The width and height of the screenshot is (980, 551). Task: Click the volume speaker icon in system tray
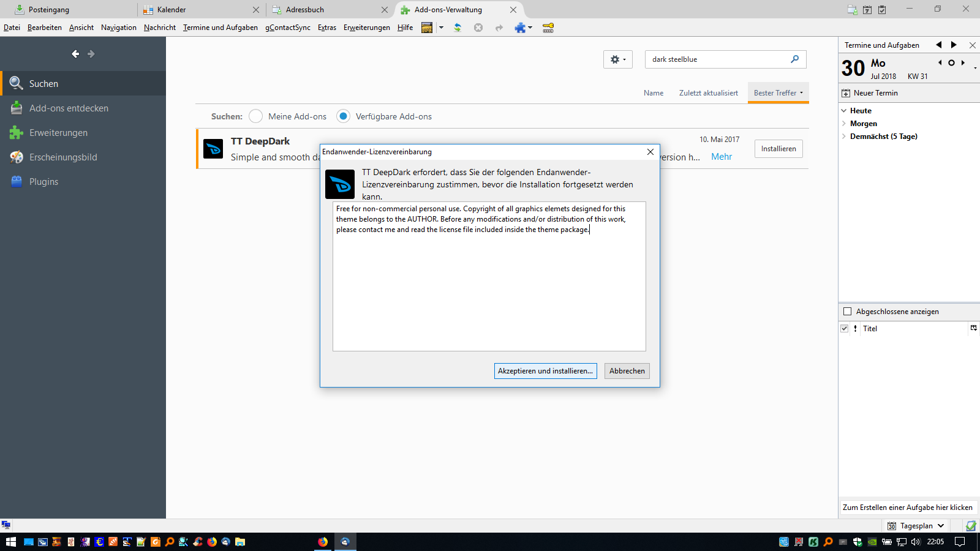click(916, 542)
